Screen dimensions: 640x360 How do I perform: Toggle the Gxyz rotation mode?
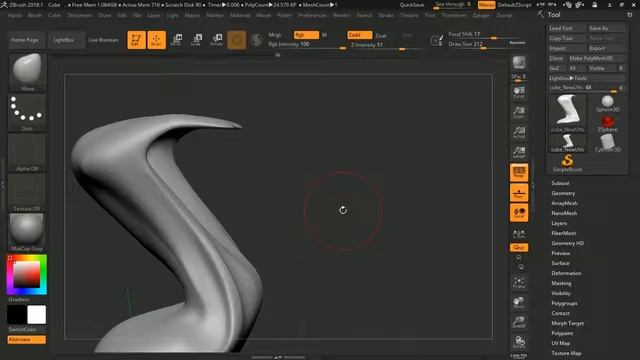(519, 247)
